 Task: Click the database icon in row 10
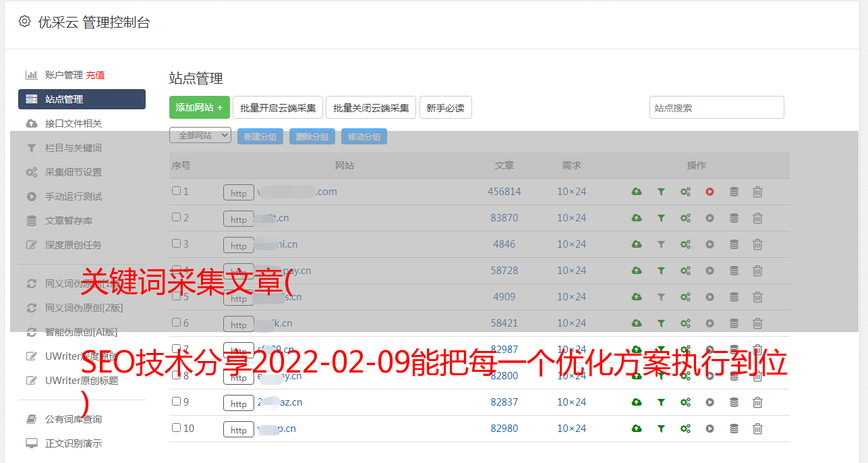pos(734,429)
